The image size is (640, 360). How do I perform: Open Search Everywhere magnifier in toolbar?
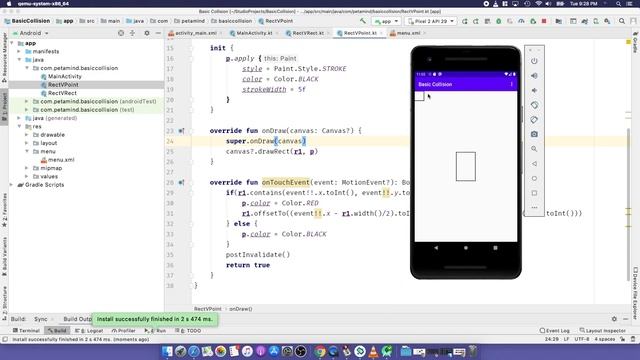(x=622, y=21)
